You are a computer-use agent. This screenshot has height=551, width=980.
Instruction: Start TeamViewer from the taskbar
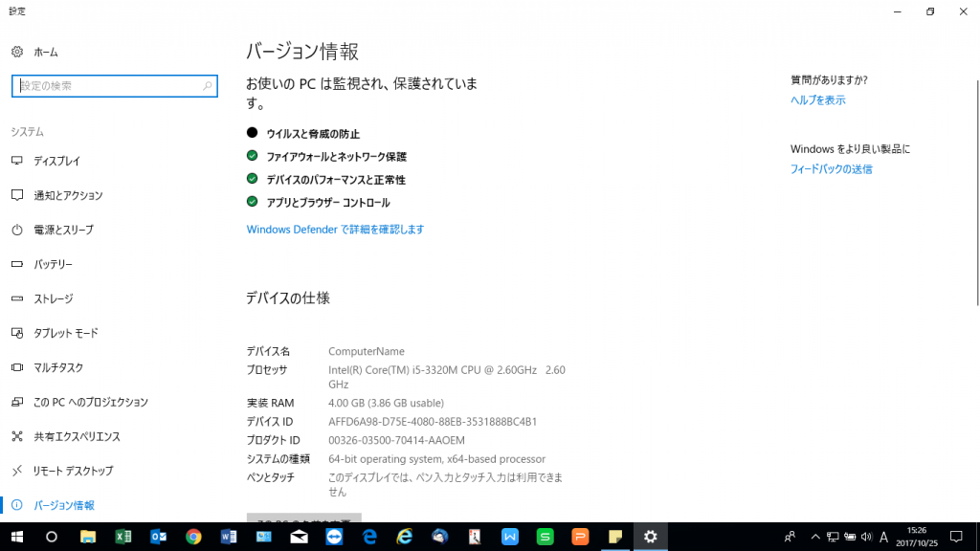click(334, 537)
